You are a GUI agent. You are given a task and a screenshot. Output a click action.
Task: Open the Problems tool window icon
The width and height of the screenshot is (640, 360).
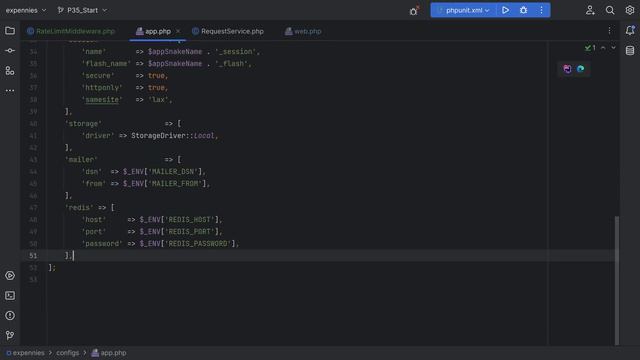pyautogui.click(x=10, y=316)
